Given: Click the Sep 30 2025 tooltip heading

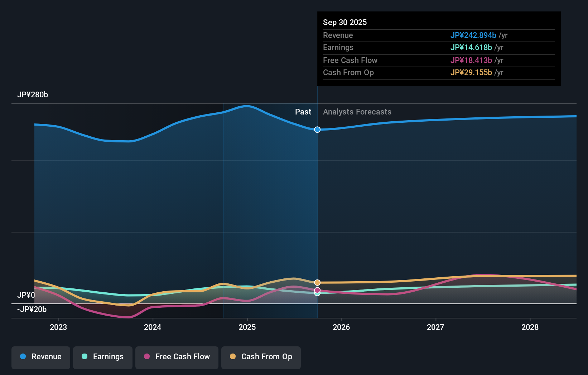Looking at the screenshot, I should pos(345,22).
